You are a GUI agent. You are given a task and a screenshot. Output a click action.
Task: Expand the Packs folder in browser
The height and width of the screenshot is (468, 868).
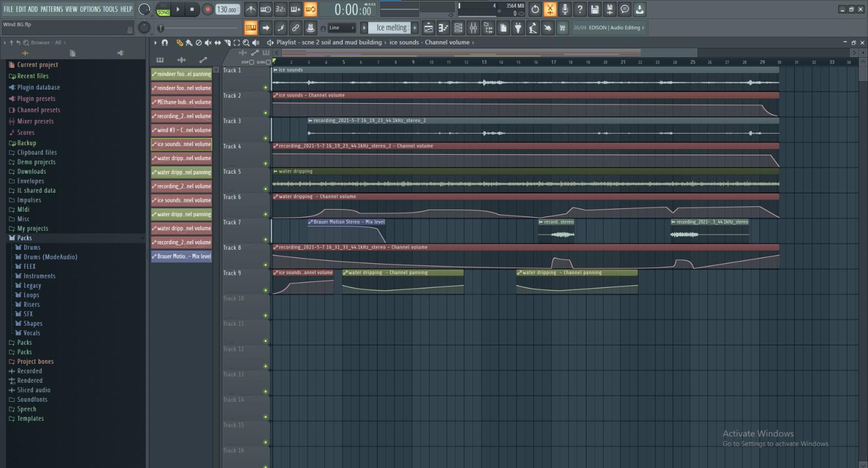(x=24, y=238)
